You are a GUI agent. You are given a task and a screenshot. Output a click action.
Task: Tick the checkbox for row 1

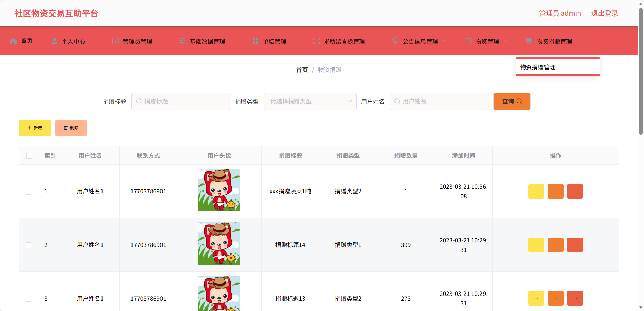coord(29,192)
